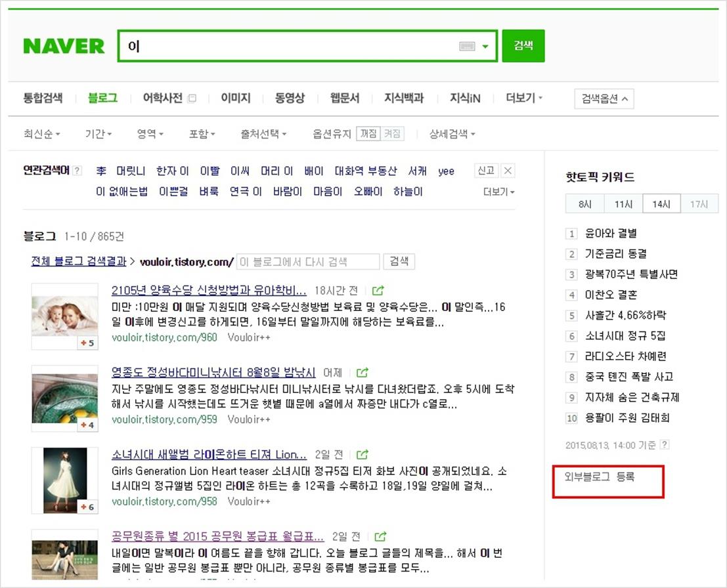The image size is (727, 588).
Task: Click the NAVER logo
Action: coord(64,46)
